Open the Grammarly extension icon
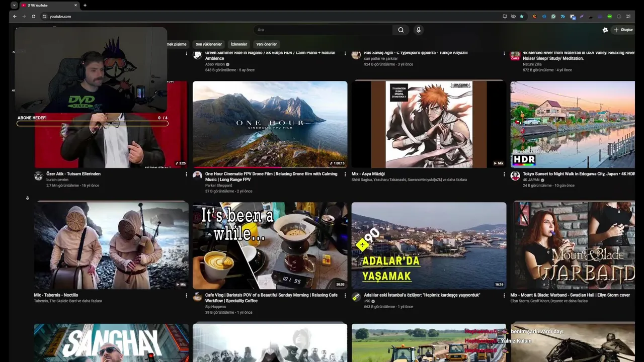The image size is (644, 362). click(553, 17)
